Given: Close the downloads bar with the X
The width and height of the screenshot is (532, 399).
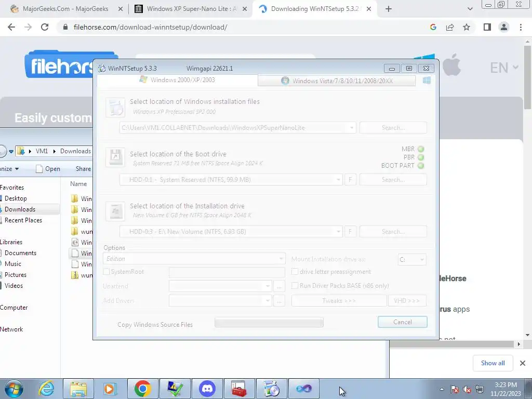Looking at the screenshot, I should point(523,363).
